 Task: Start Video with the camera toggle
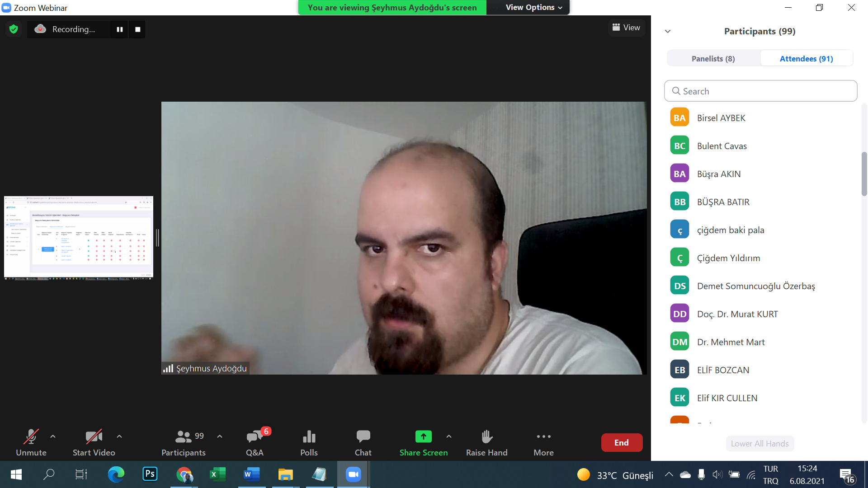(x=94, y=437)
